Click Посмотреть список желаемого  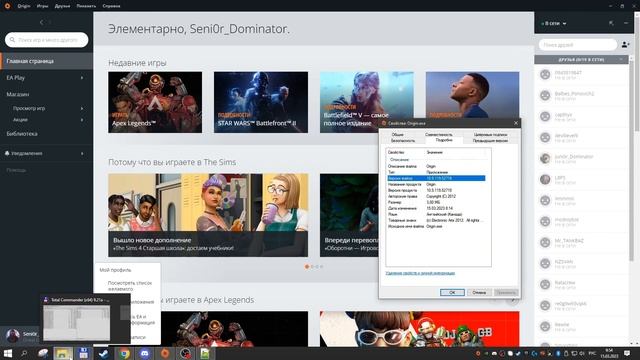point(130,286)
